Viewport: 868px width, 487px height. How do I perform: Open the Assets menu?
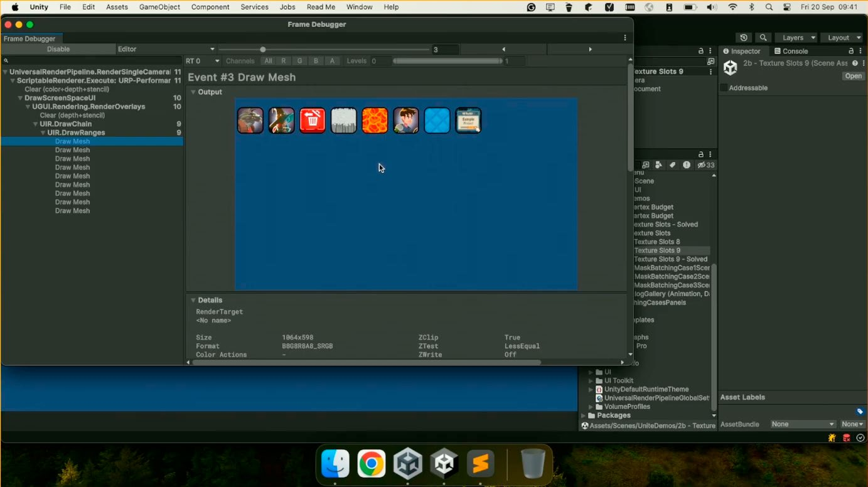tap(117, 7)
